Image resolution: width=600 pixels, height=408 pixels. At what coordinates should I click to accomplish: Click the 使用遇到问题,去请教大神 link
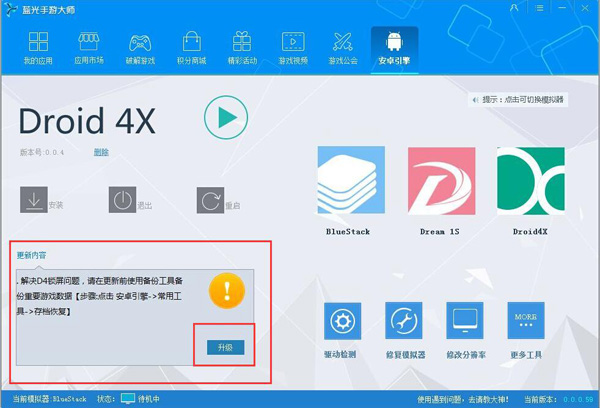point(463,400)
